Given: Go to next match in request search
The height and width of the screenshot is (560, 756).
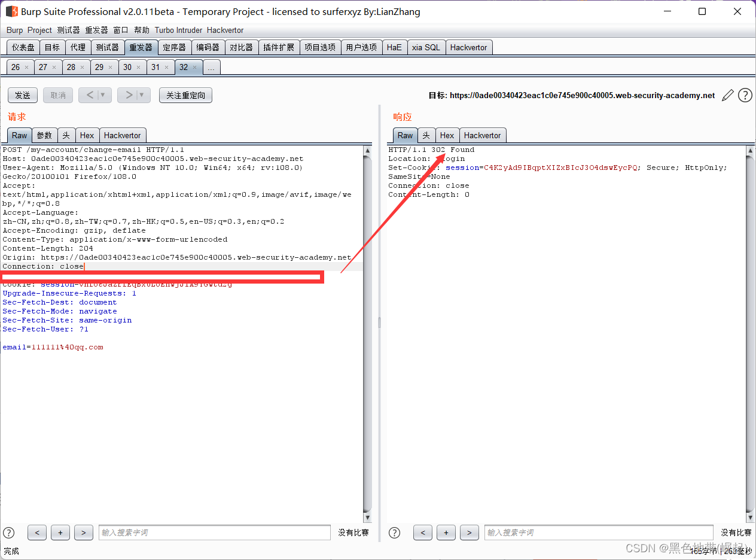Looking at the screenshot, I should [84, 532].
